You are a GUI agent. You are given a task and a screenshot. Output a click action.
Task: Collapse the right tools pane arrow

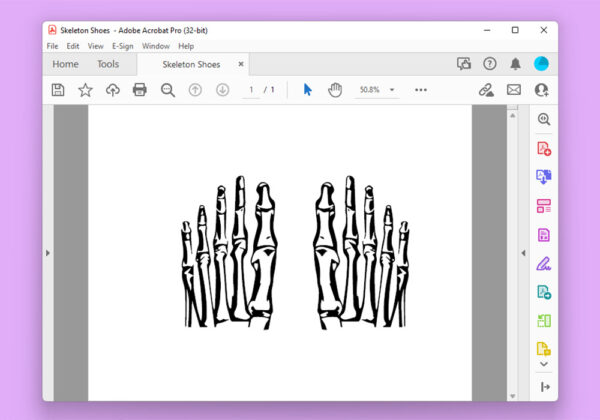[522, 254]
